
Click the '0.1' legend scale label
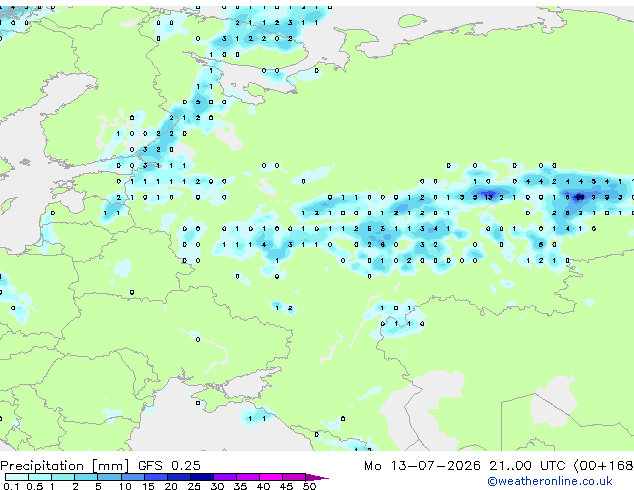[11, 486]
